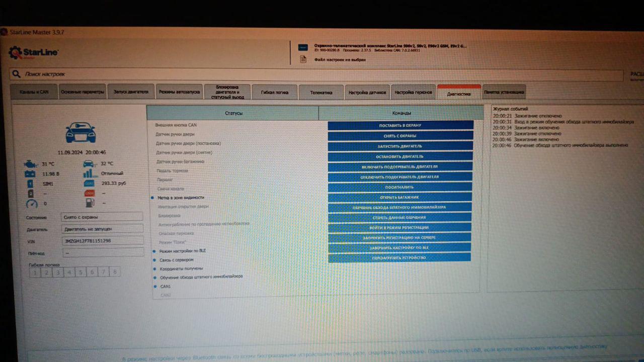Screen dimensions: 644x362
Task: Click the Команды column header
Action: (401, 113)
